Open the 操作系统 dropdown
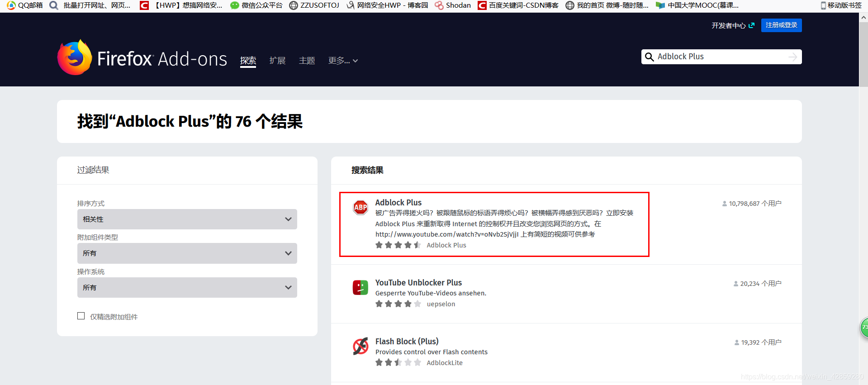 [187, 288]
